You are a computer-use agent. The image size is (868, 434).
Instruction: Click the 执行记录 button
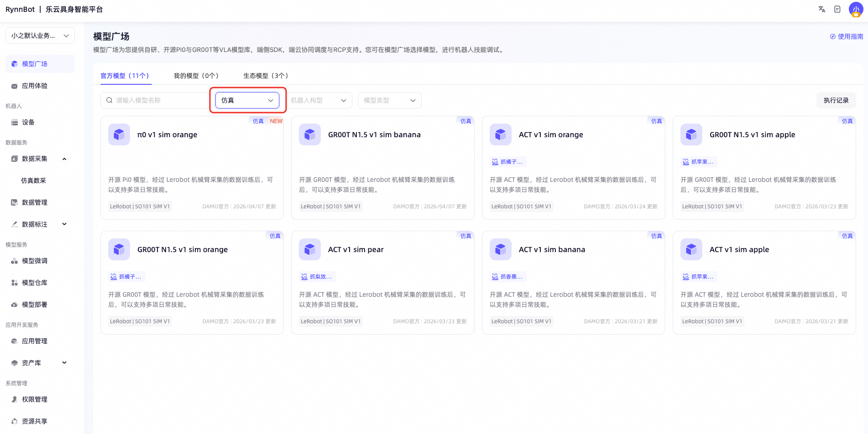pos(836,100)
